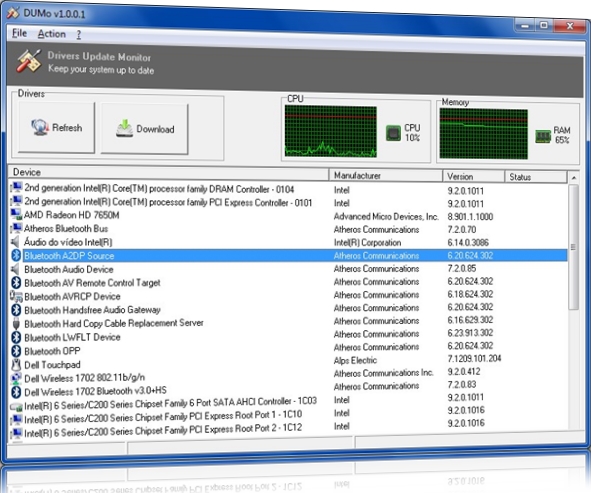Select Bluetooth Audio Device entry
The image size is (591, 493).
point(69,269)
